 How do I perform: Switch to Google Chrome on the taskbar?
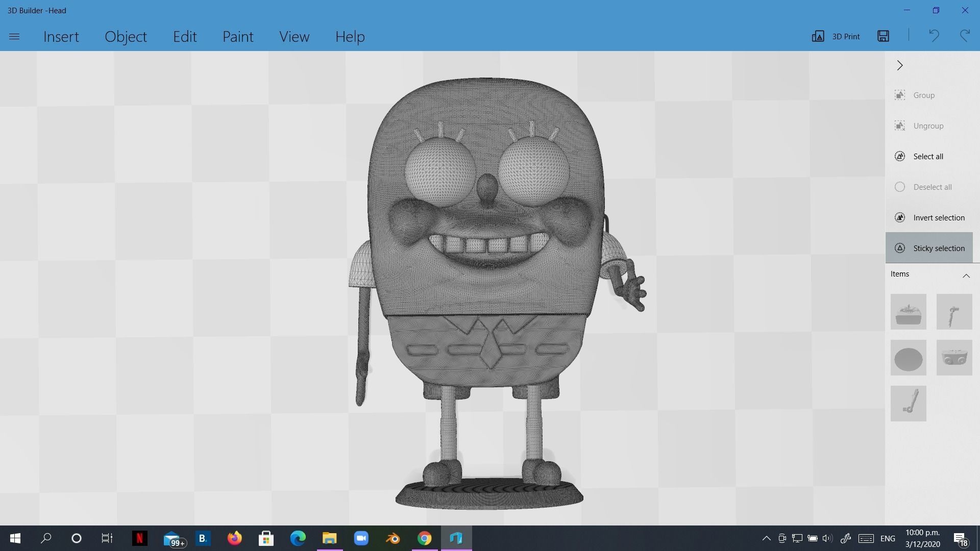tap(425, 538)
